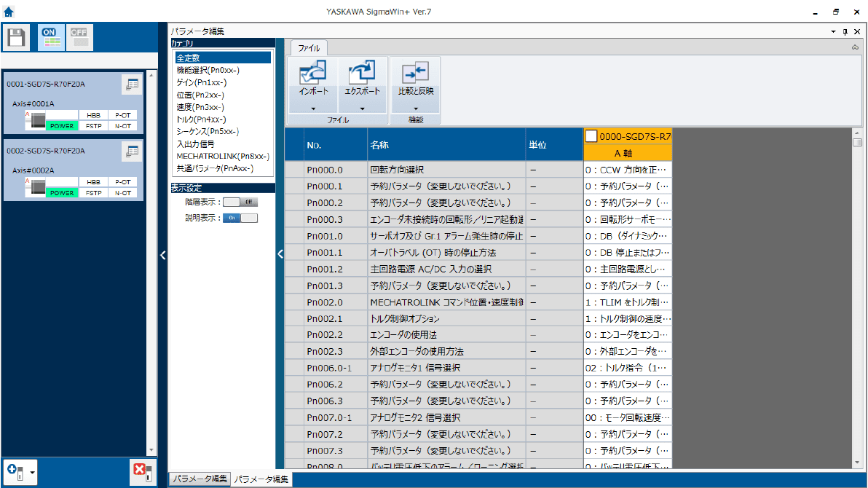
Task: Collapse the ribbon using the top-right chevron
Action: coord(855,47)
